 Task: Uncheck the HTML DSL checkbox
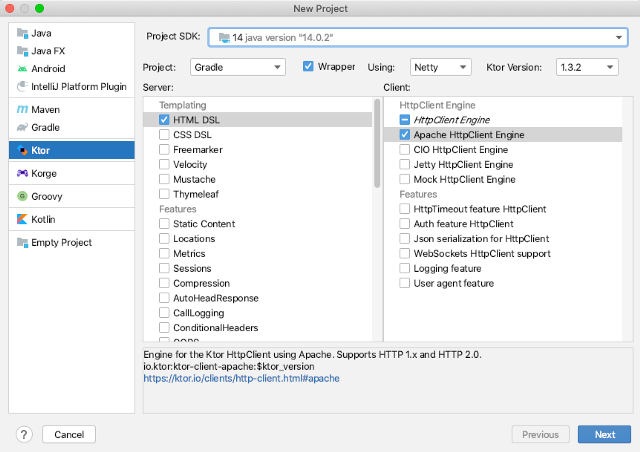tap(164, 120)
